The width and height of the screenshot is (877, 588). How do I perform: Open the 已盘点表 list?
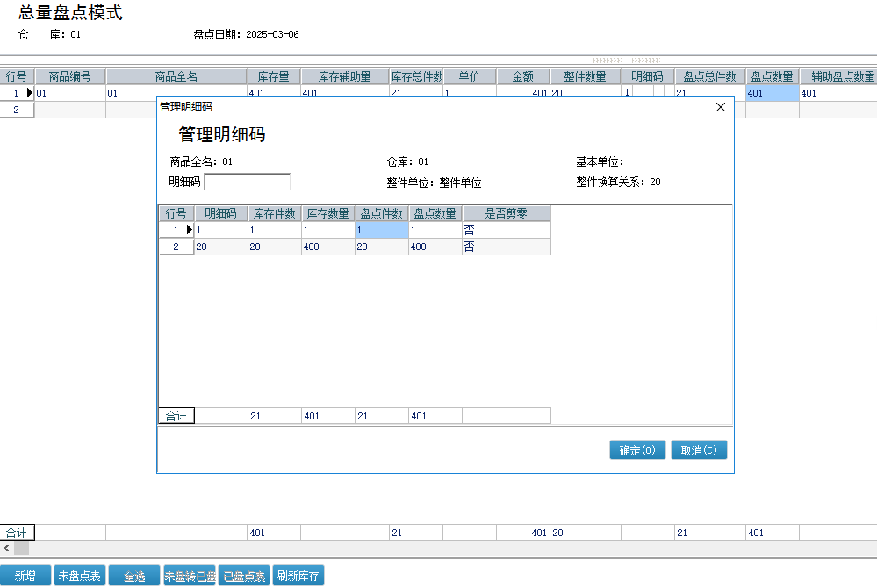[244, 576]
